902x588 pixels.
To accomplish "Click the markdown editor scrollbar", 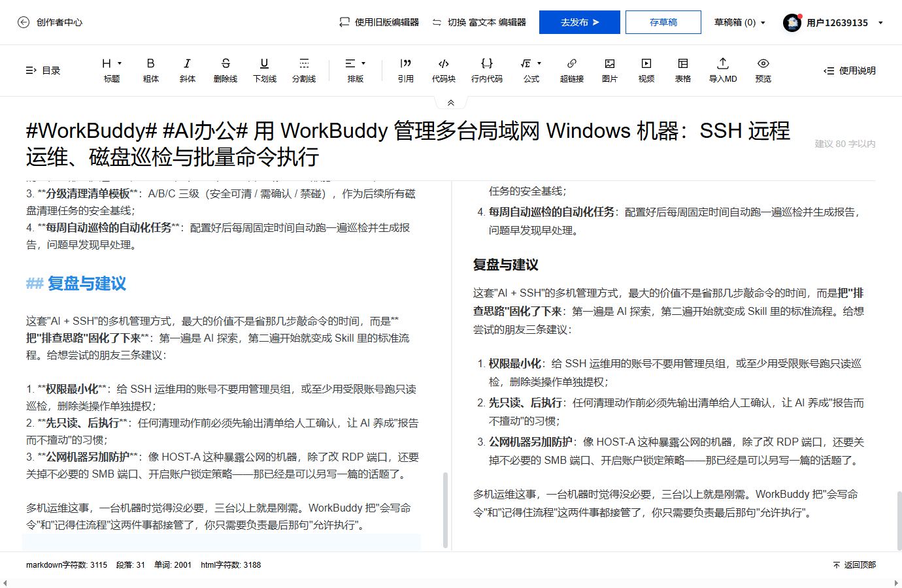I will 446,510.
